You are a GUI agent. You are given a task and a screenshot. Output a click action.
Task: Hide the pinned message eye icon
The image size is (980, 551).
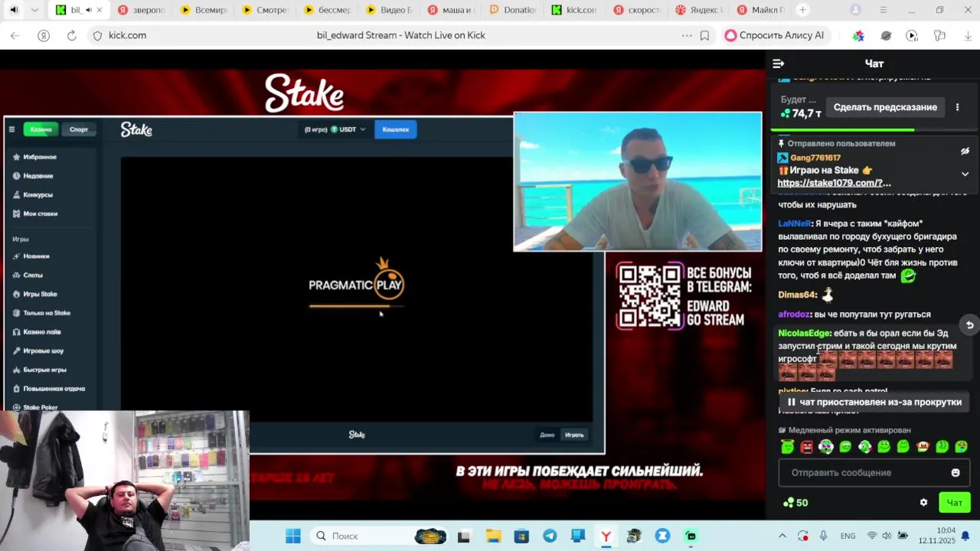965,151
